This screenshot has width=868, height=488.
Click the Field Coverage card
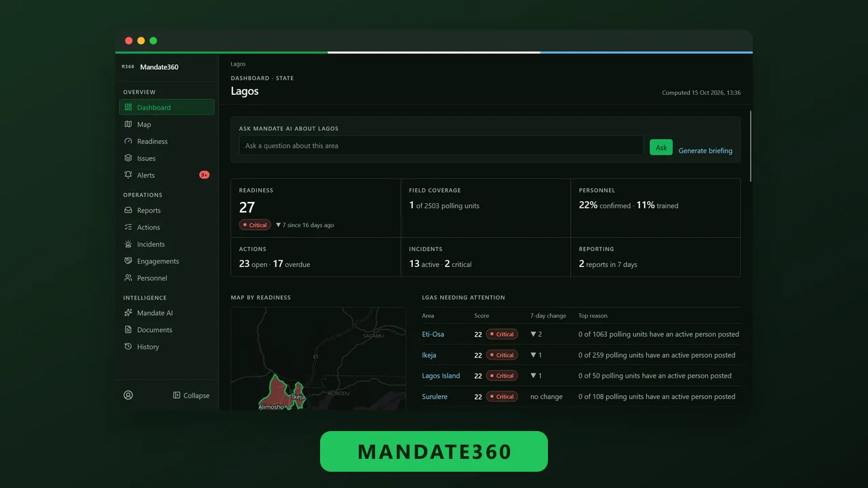486,208
